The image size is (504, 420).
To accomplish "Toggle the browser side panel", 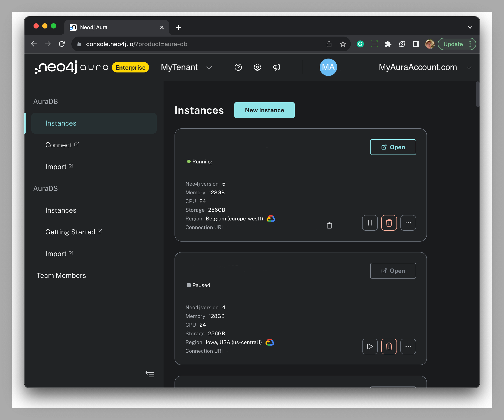I will point(416,44).
